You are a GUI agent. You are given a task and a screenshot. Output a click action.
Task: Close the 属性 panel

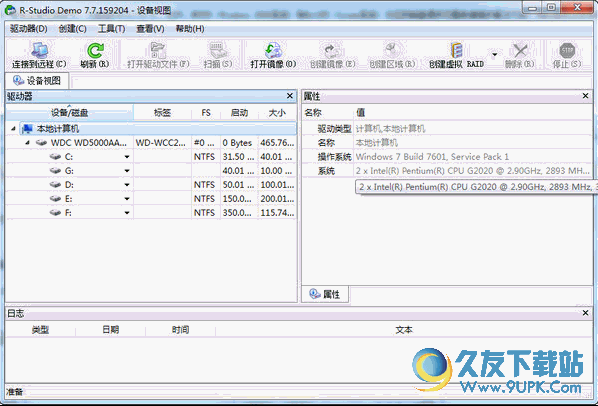click(x=585, y=96)
